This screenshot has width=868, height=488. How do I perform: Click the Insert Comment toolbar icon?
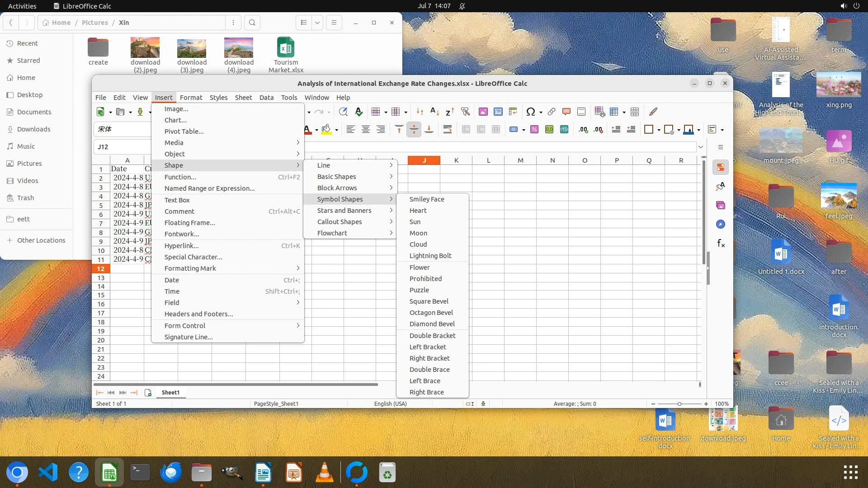(566, 112)
